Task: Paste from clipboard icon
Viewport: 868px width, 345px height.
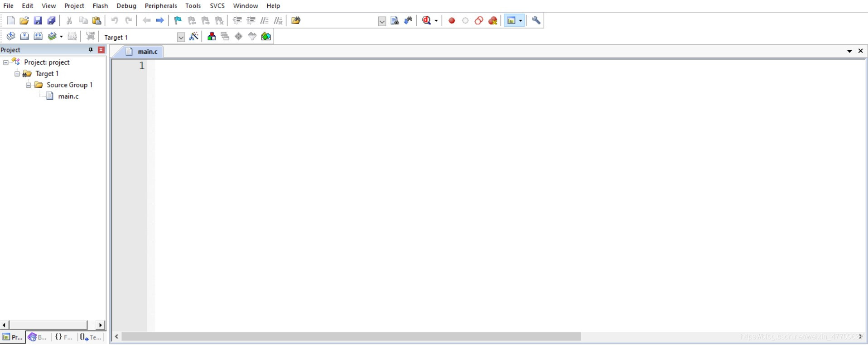Action: coord(96,20)
